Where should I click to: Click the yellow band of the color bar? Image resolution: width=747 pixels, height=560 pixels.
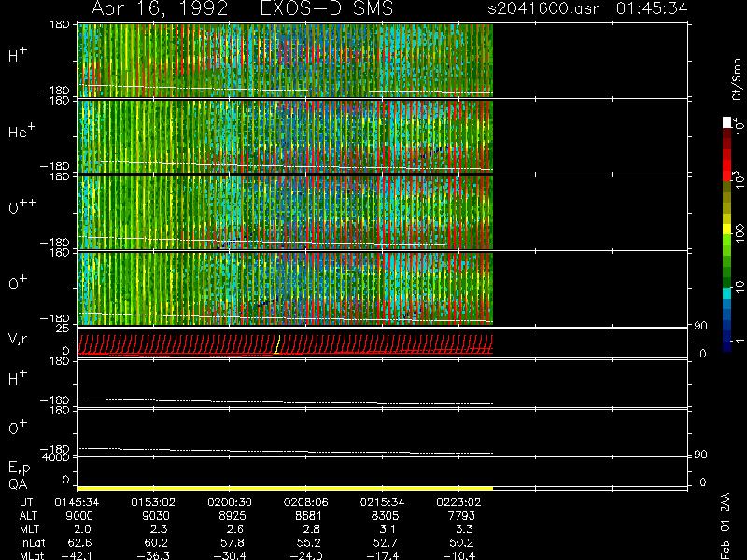(x=727, y=229)
